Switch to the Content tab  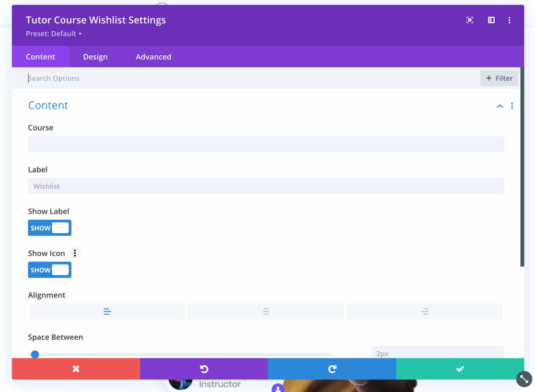pos(40,57)
